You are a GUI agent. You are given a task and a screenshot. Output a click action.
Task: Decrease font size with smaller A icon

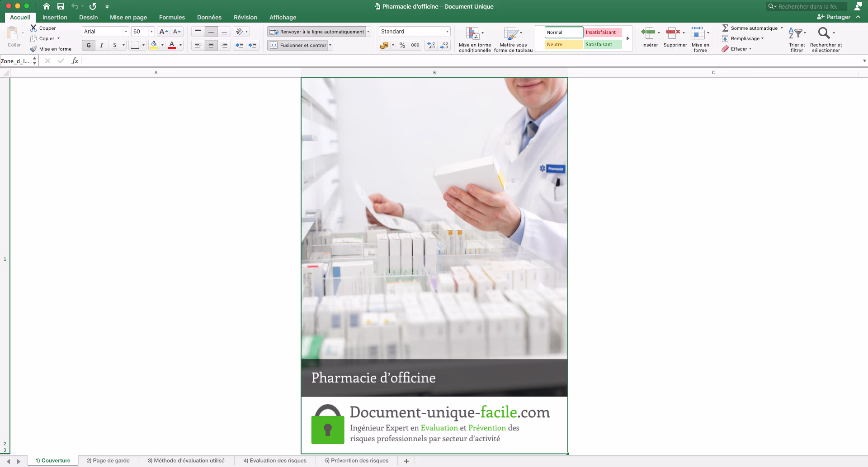click(x=177, y=32)
